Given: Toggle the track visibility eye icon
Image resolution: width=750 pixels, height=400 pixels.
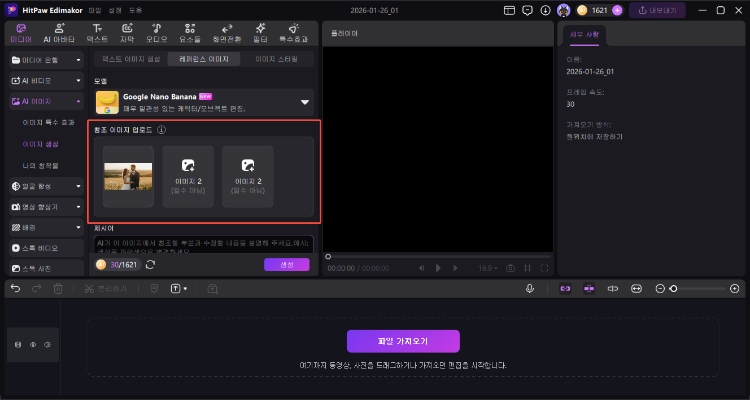Looking at the screenshot, I should tap(33, 344).
